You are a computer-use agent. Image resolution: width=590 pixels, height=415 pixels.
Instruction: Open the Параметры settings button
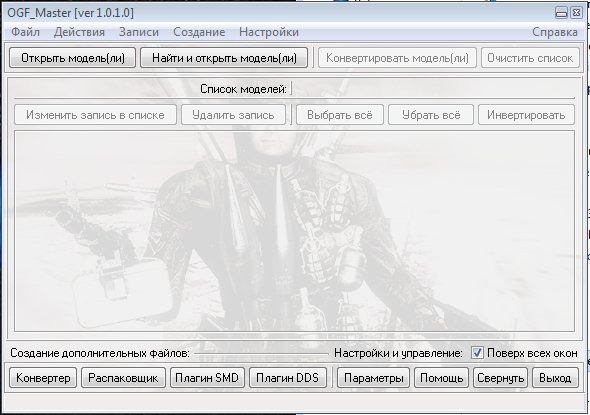[x=373, y=378]
